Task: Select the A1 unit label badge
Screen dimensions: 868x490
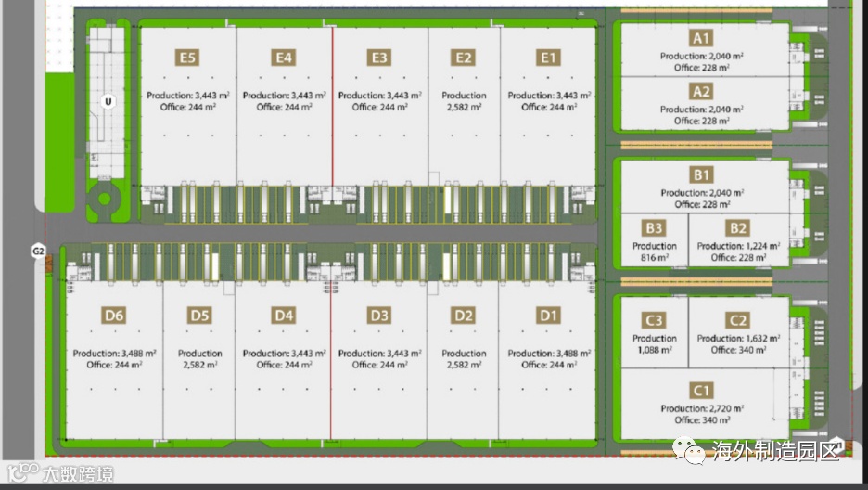Action: tap(701, 38)
